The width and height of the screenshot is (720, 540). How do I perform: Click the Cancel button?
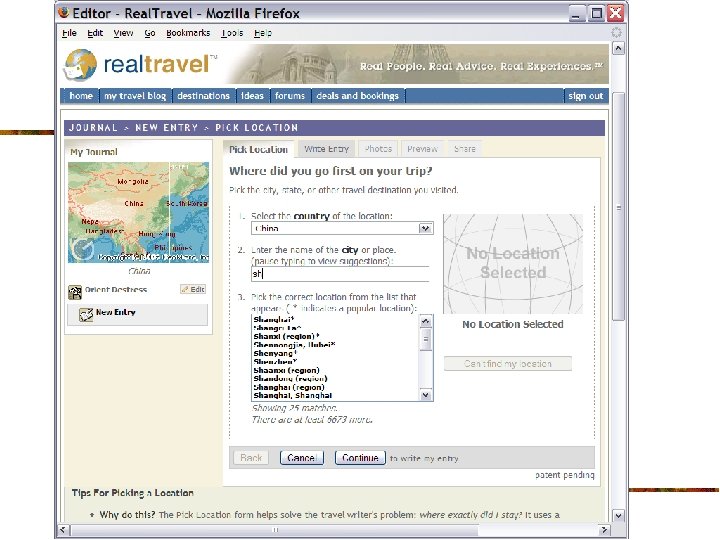pyautogui.click(x=302, y=458)
